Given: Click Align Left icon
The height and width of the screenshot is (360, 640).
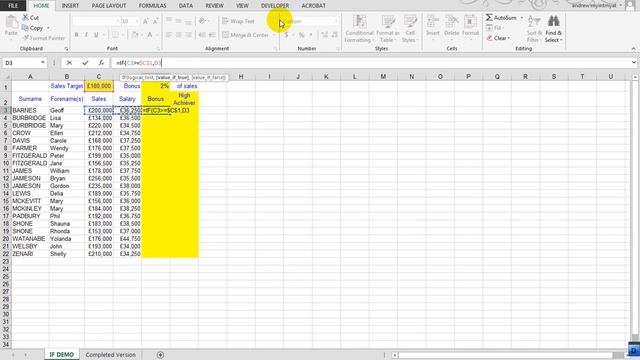Looking at the screenshot, I should pos(169,35).
